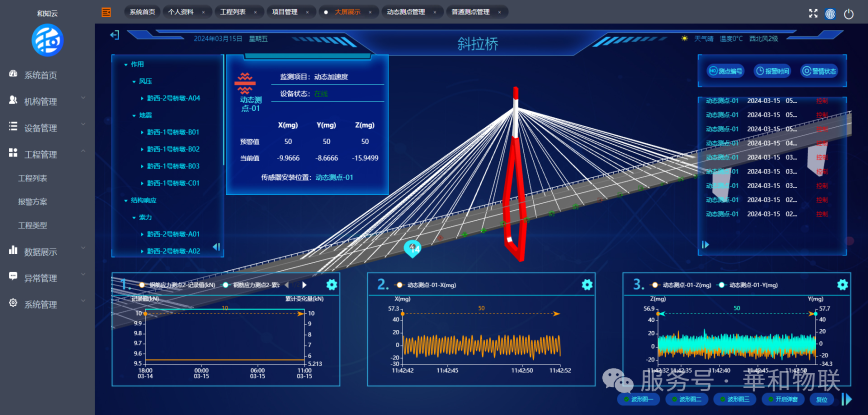Click the orange sidebar collapse menu icon
The image size is (868, 415).
[x=106, y=12]
